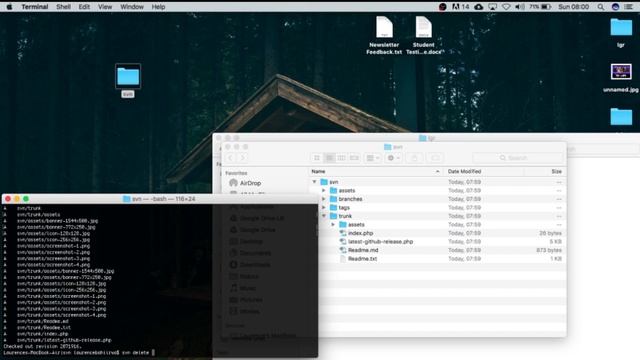Select the assets folder icon under trunk

(343, 224)
